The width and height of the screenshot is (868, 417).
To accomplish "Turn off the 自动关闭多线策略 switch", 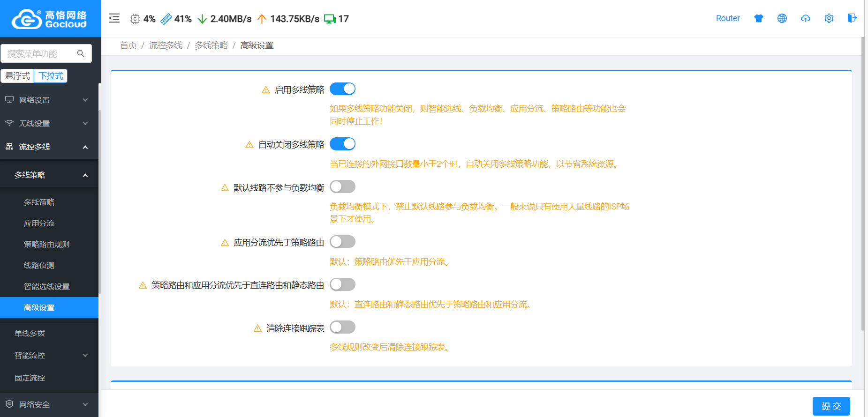I will click(342, 144).
